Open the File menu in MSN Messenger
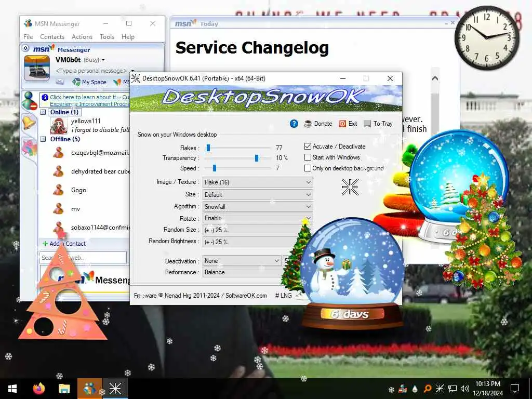 (28, 37)
